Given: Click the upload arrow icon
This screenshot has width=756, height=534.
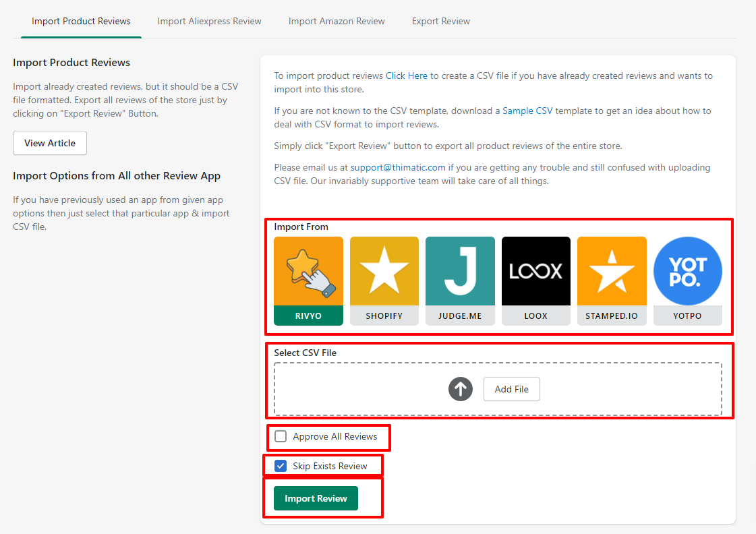Looking at the screenshot, I should coord(461,389).
